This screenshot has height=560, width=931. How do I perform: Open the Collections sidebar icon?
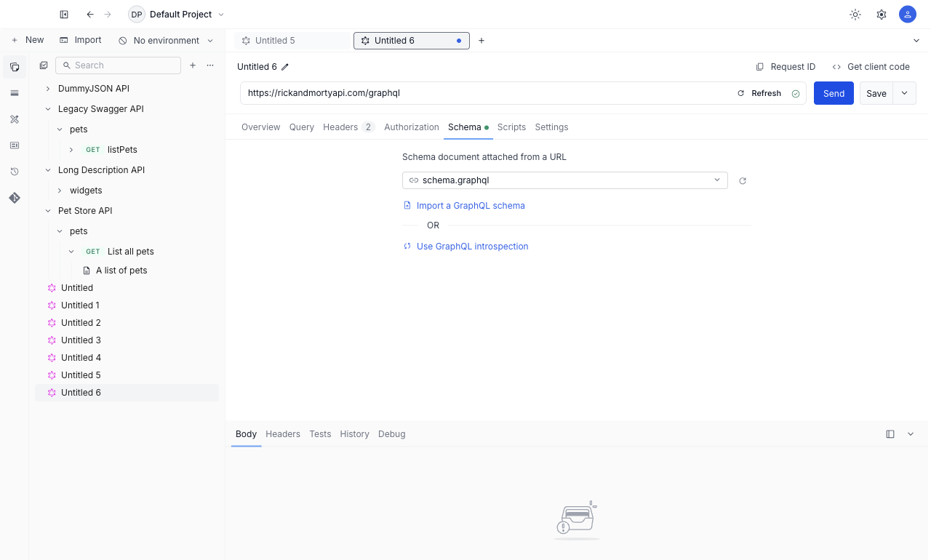click(x=15, y=67)
